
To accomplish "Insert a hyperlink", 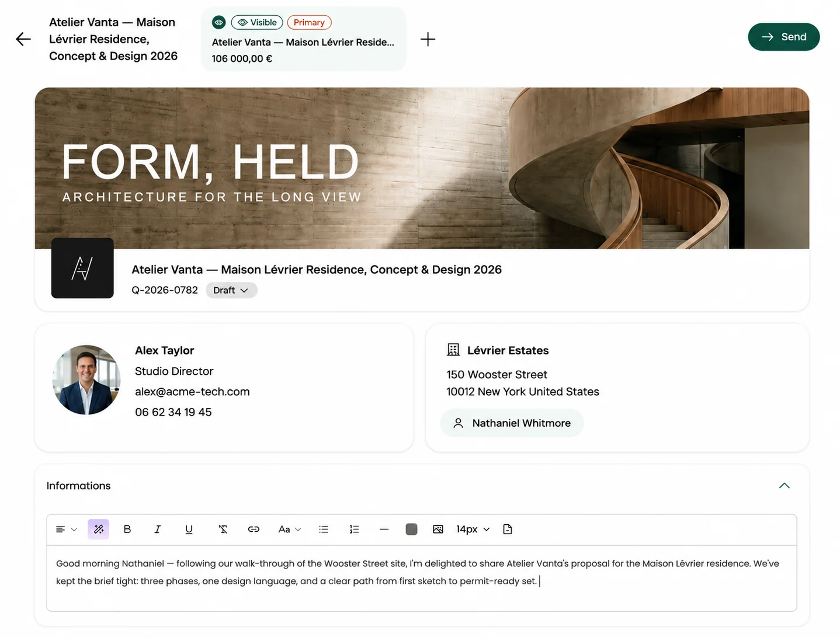I will pyautogui.click(x=254, y=529).
